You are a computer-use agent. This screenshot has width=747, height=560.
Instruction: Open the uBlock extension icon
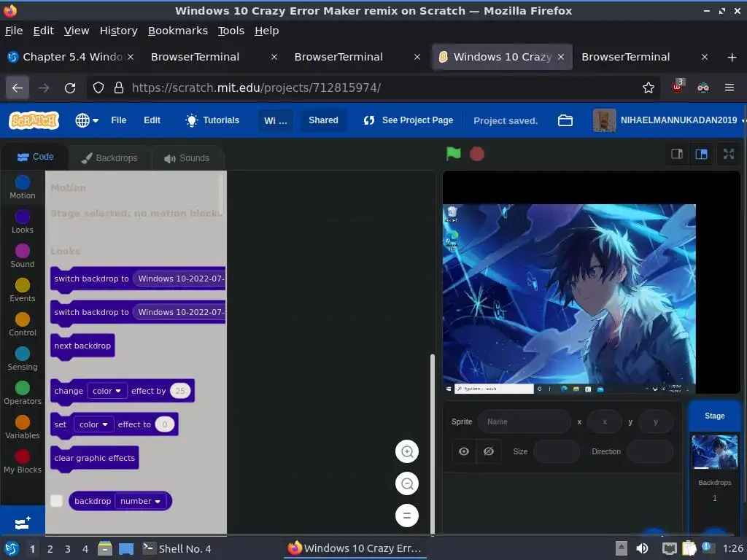coord(677,87)
